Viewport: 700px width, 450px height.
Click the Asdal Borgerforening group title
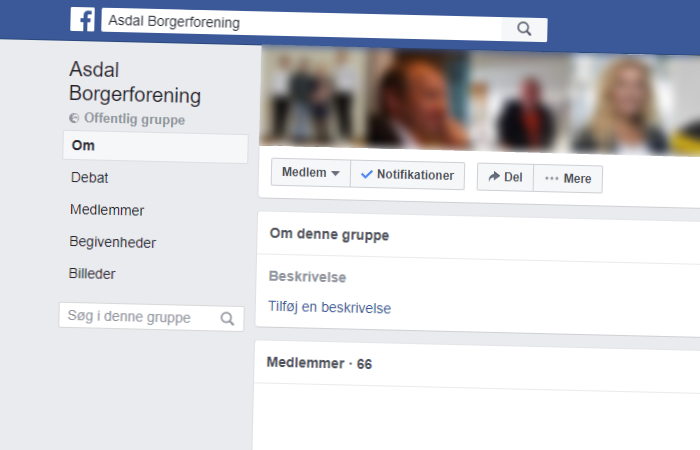(x=135, y=83)
